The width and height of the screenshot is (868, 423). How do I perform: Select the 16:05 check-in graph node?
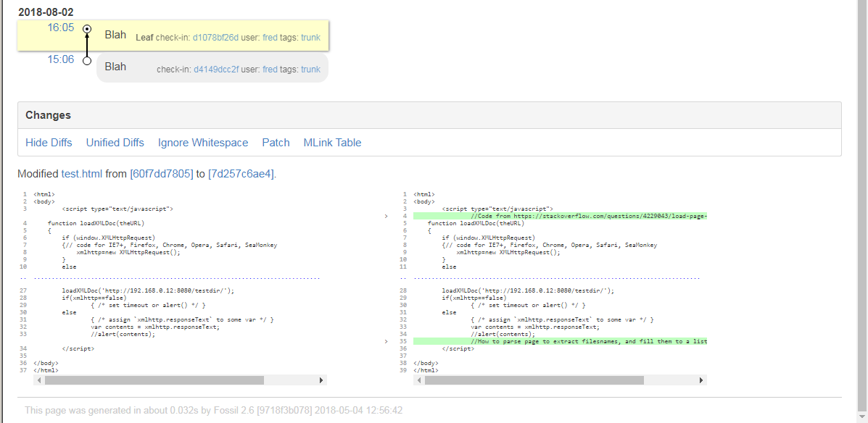click(87, 28)
